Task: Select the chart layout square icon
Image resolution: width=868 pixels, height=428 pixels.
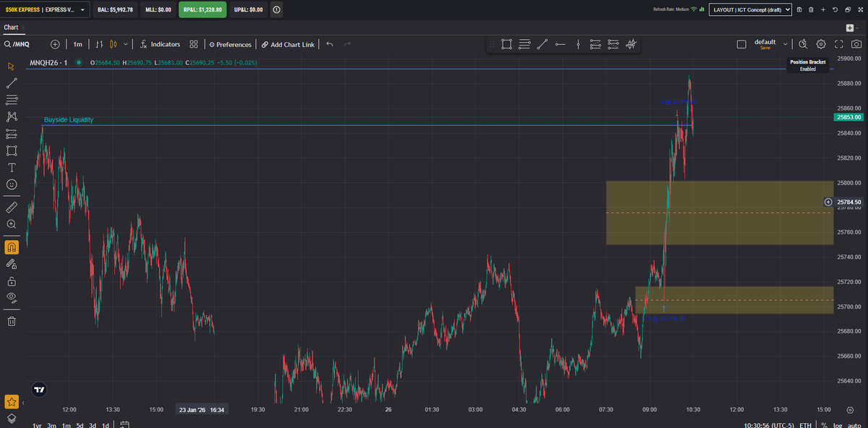Action: coord(741,44)
